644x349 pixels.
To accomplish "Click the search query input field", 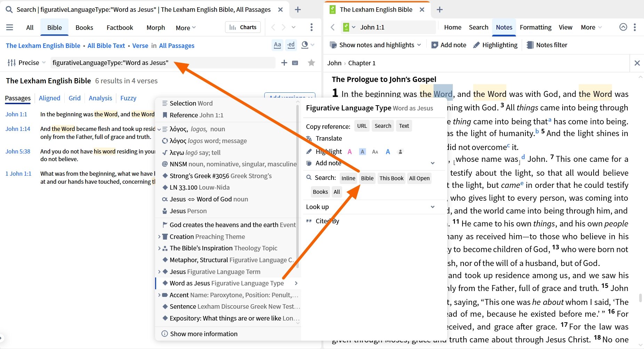I will coord(162,63).
